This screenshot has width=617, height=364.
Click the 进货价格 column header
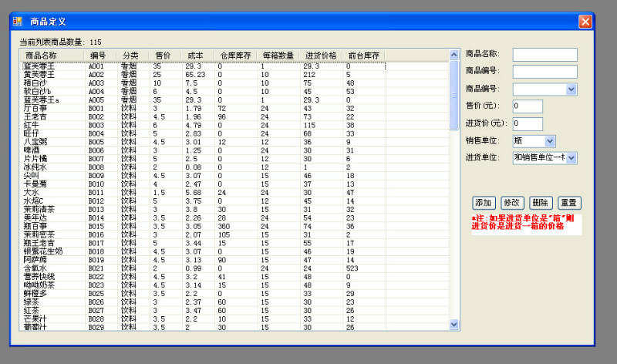[x=321, y=56]
